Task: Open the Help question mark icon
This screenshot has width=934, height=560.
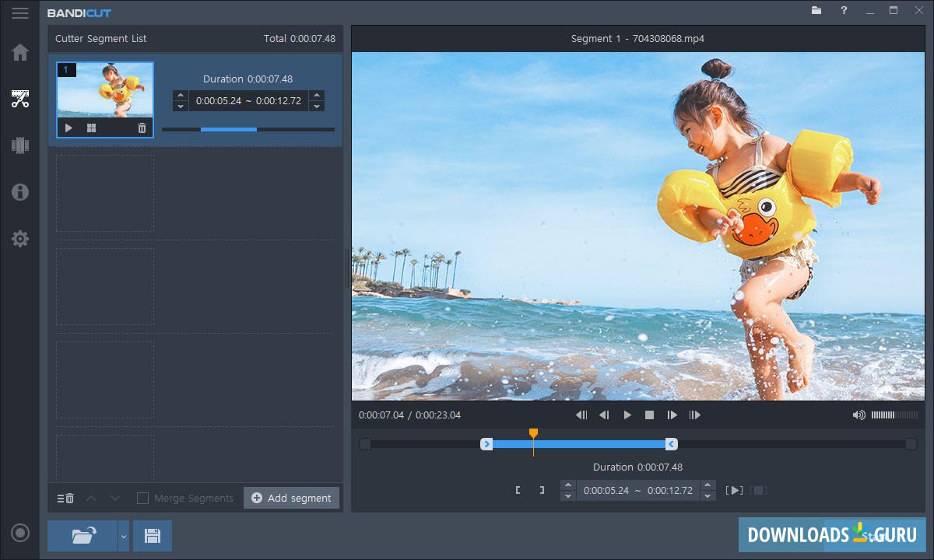Action: pyautogui.click(x=844, y=11)
